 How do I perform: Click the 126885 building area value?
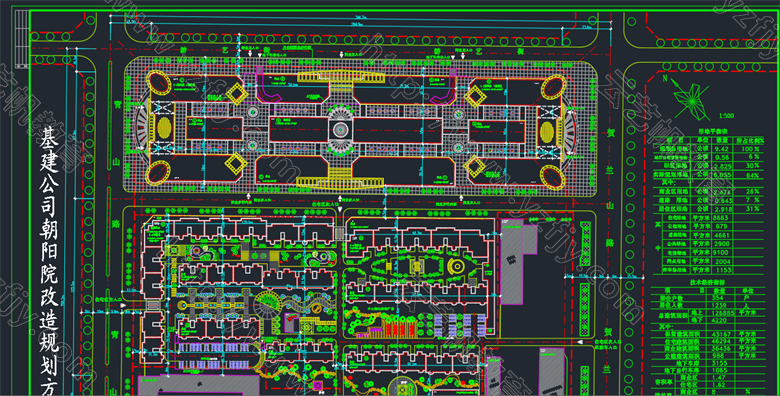pos(723,313)
